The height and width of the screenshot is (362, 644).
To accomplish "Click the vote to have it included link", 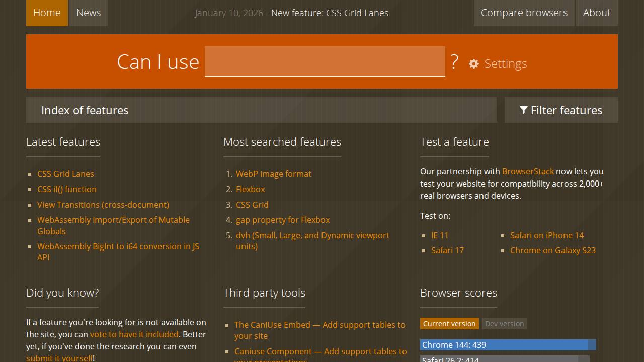I will pos(134,334).
